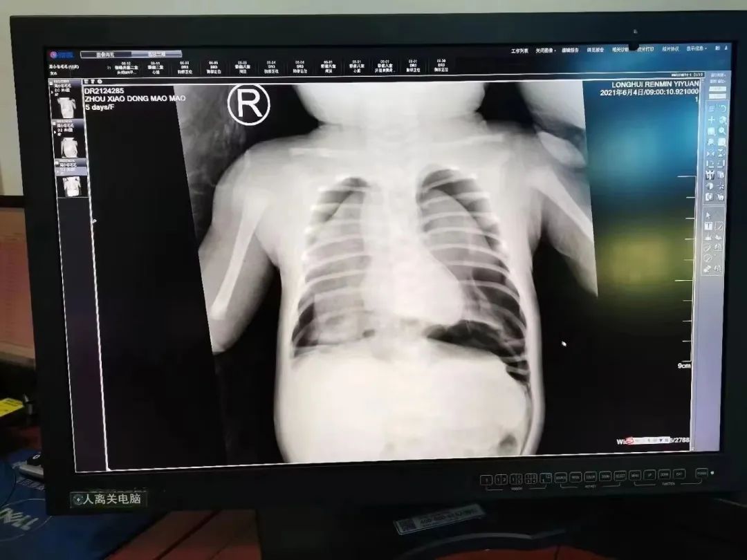Click the patient ID text DR2124285
Screen dimensions: 747x560
click(x=104, y=91)
